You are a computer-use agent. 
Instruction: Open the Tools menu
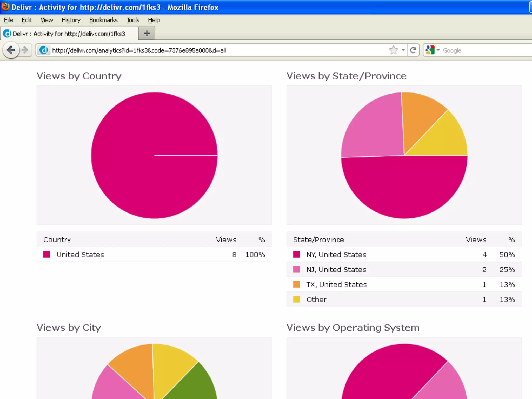tap(133, 20)
